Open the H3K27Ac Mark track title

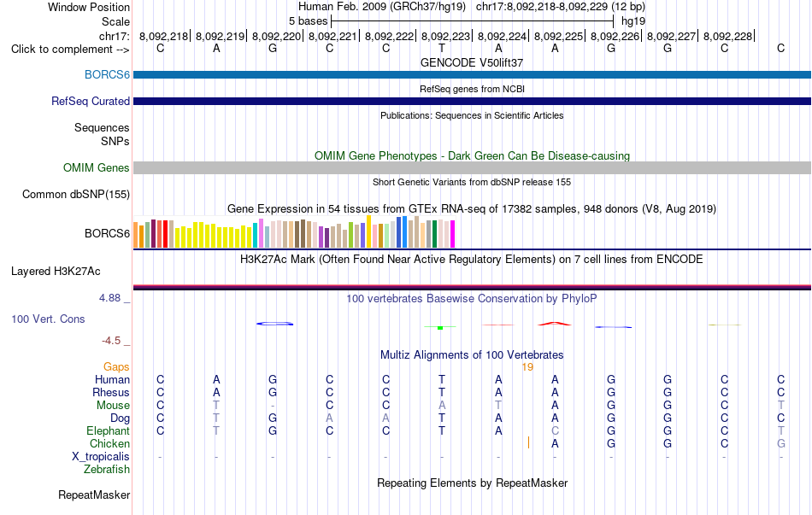(x=472, y=259)
